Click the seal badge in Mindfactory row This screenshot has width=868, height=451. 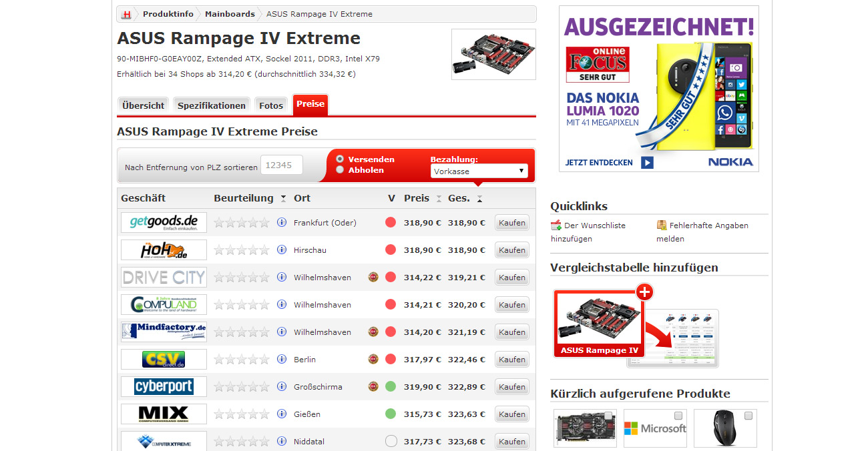[373, 332]
